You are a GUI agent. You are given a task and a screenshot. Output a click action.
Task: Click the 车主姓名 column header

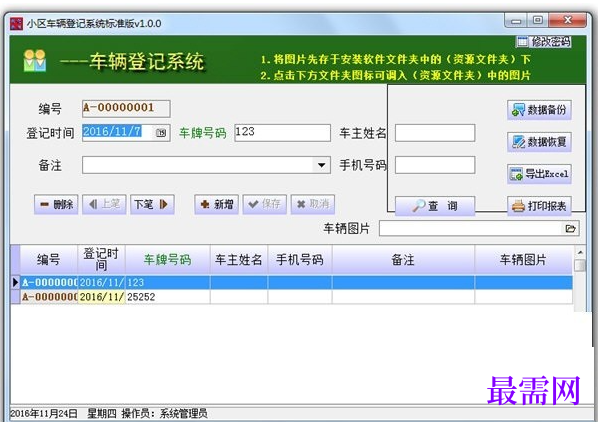click(x=239, y=260)
